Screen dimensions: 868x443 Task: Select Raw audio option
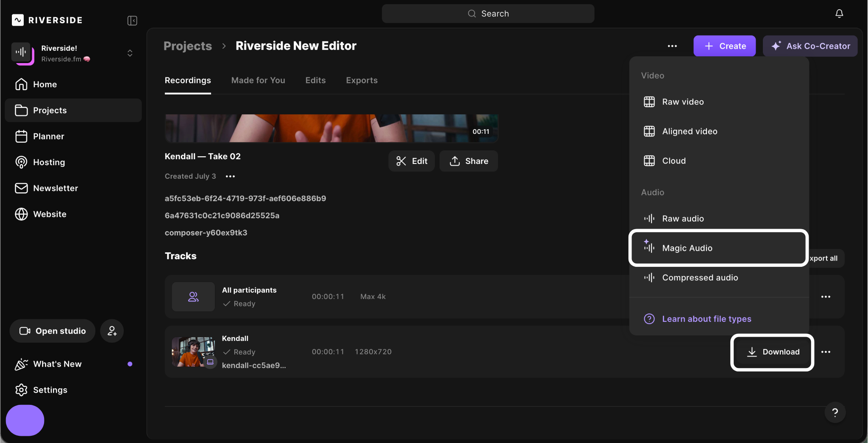pyautogui.click(x=719, y=219)
